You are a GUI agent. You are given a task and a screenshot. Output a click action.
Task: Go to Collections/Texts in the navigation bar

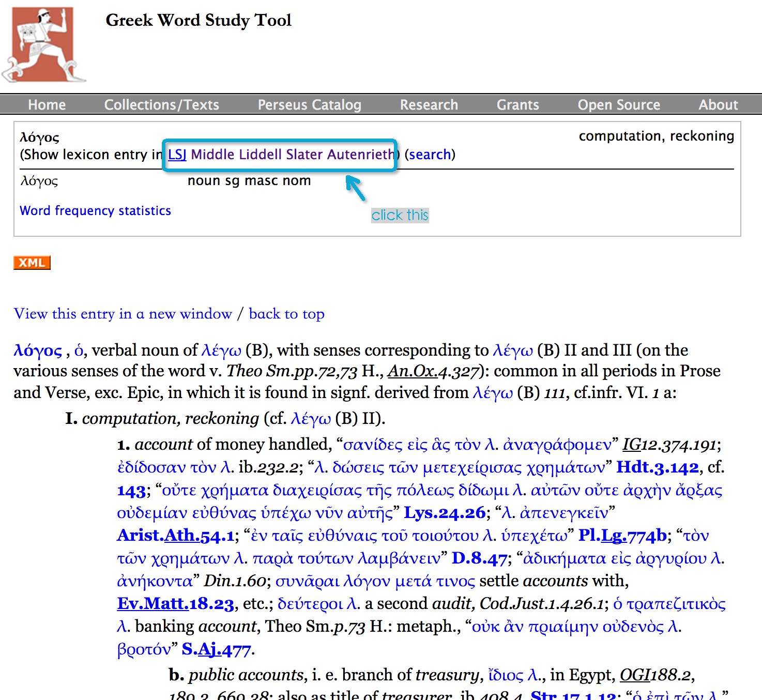tap(161, 105)
